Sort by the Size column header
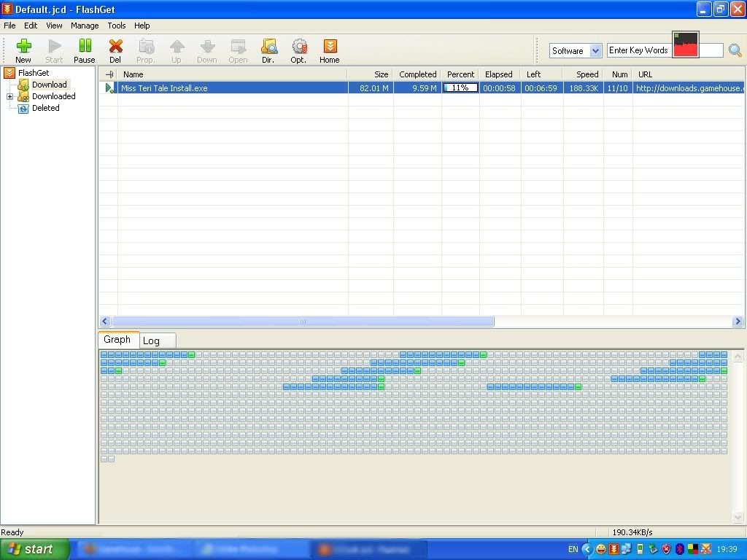This screenshot has width=747, height=560. (371, 74)
